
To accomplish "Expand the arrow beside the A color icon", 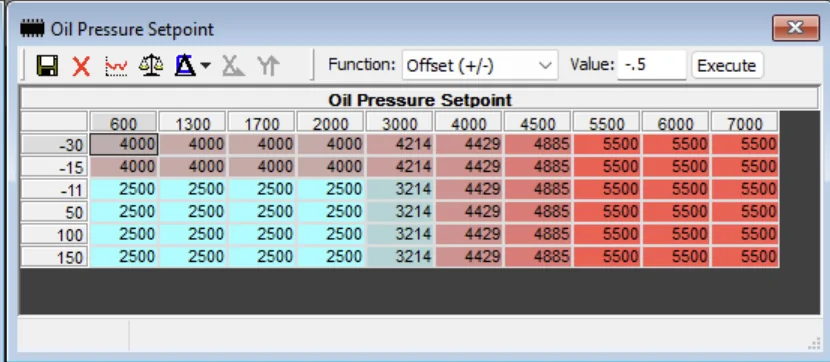I will point(205,66).
